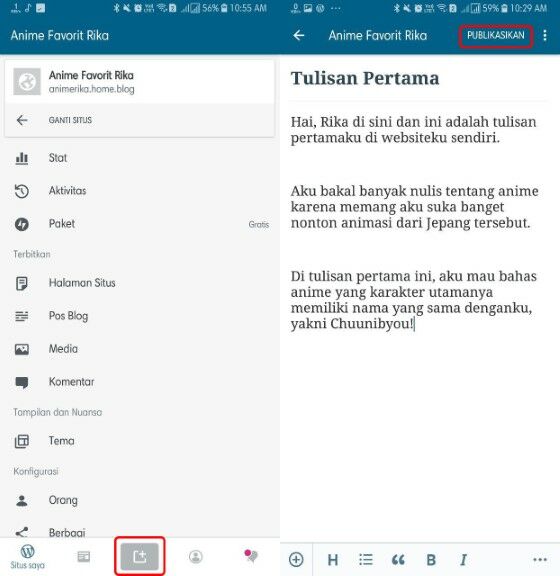Open the Pos Blog list icon
The height and width of the screenshot is (576, 560).
click(22, 316)
